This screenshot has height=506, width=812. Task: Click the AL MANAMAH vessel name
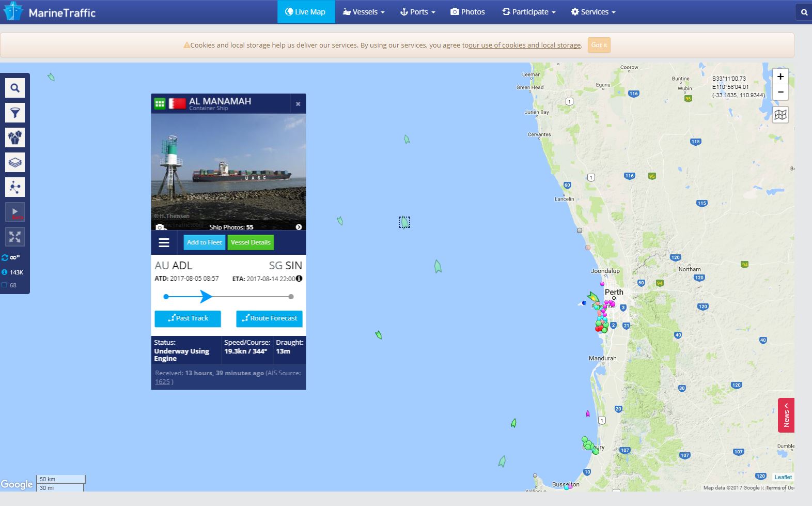tap(220, 101)
